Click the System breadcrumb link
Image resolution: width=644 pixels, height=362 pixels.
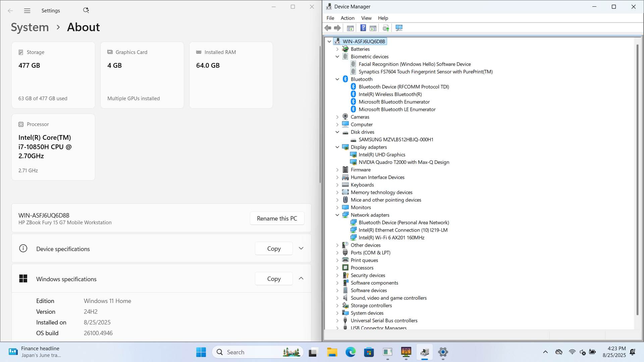pyautogui.click(x=30, y=27)
